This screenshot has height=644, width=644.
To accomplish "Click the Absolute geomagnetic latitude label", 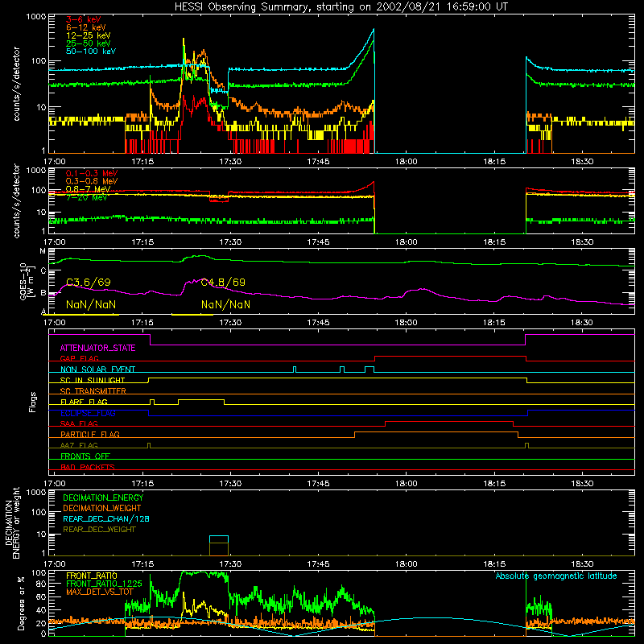I will 556,576.
